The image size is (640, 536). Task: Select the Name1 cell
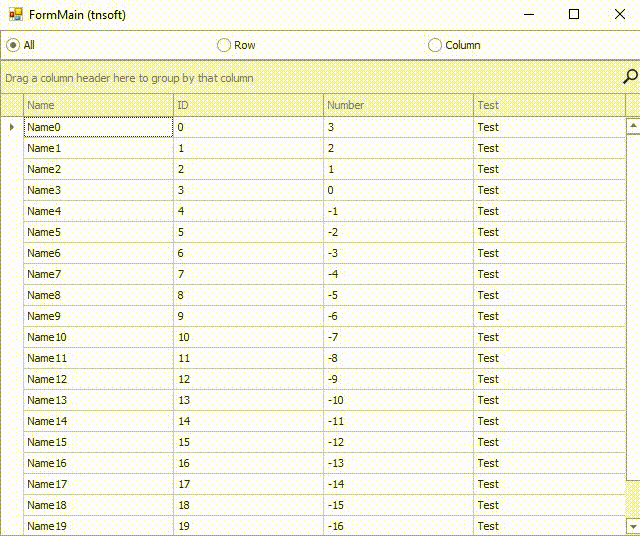[x=98, y=148]
